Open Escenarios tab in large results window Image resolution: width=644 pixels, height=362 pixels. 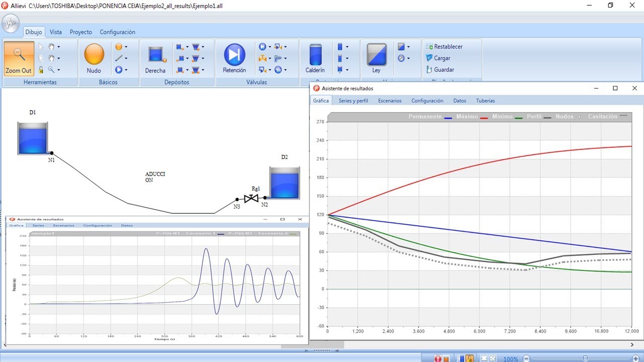pyautogui.click(x=390, y=101)
